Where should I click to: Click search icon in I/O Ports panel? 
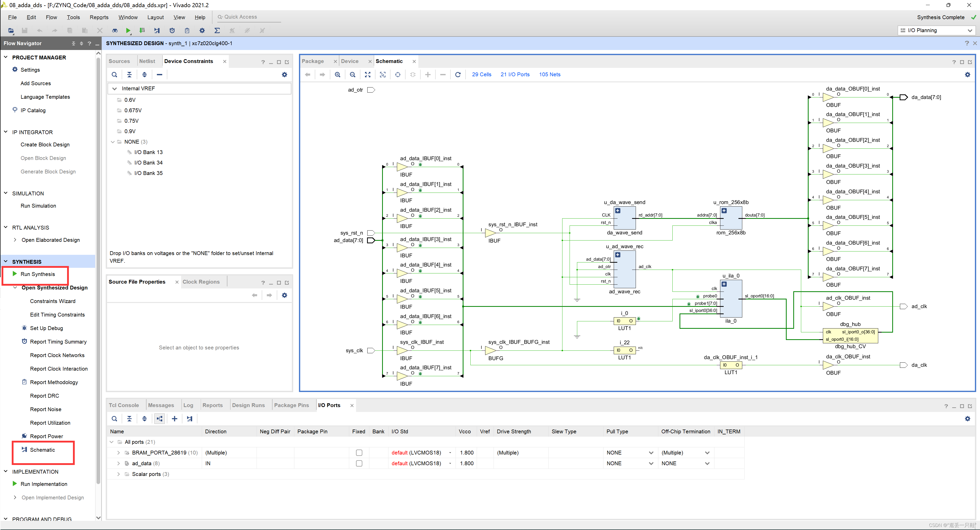[114, 419]
